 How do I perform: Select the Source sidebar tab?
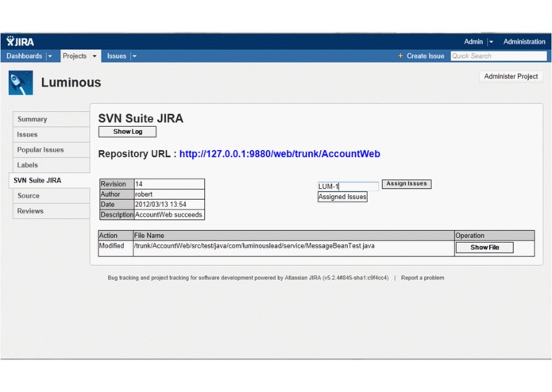(52, 196)
